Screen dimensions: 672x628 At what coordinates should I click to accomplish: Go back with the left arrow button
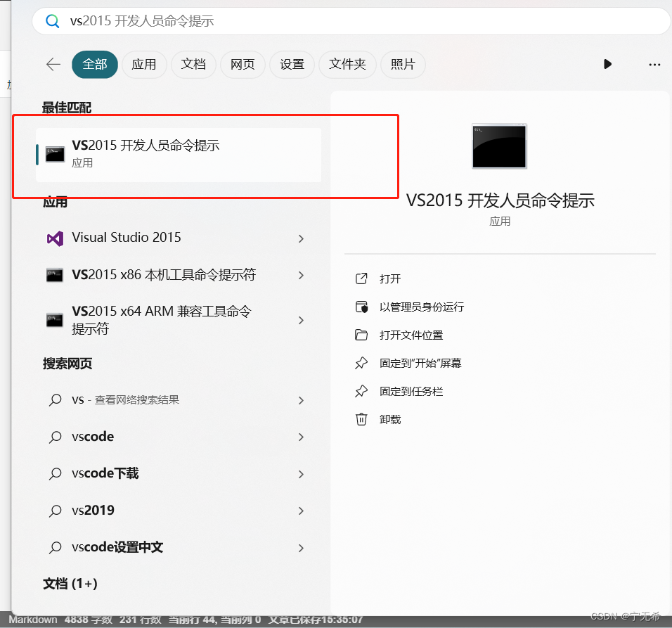53,64
